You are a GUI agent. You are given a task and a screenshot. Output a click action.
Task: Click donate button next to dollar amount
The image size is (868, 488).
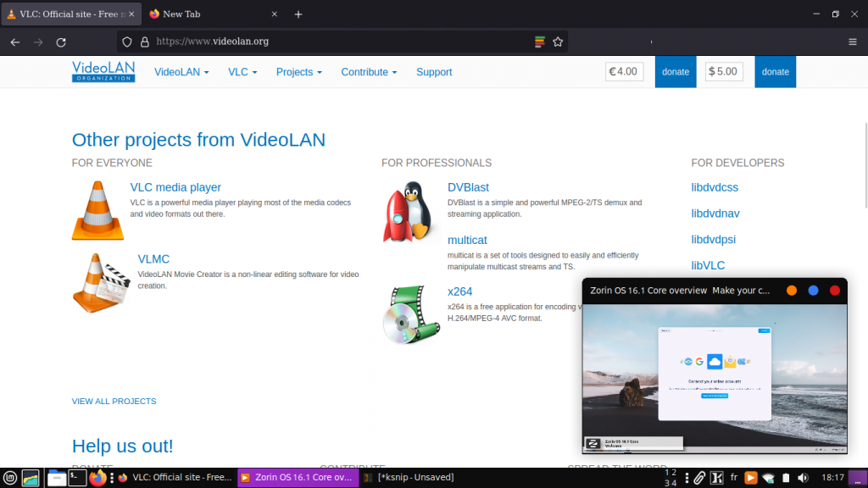775,72
